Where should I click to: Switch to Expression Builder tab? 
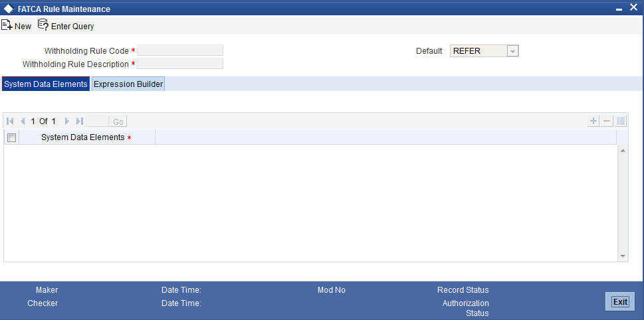point(128,84)
